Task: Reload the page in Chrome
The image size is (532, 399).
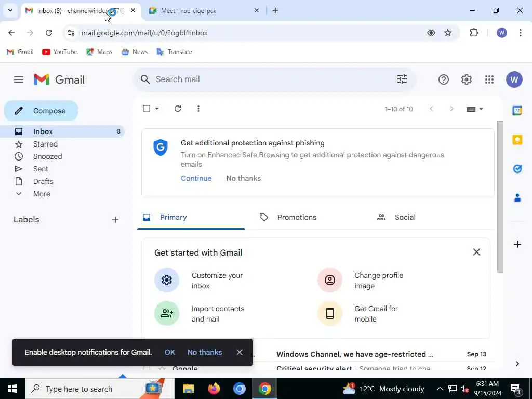Action: [49, 33]
